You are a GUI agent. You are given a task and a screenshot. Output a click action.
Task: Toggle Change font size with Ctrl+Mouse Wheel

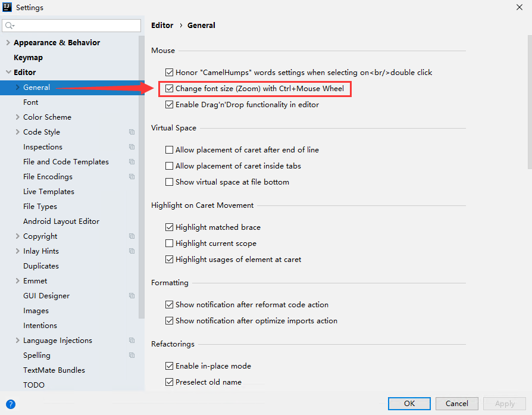point(169,89)
